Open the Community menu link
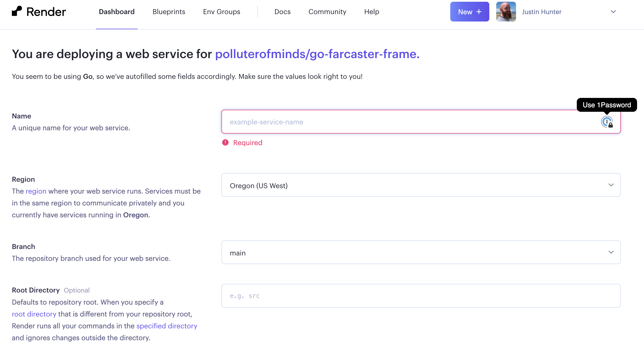This screenshot has height=361, width=644. tap(327, 12)
